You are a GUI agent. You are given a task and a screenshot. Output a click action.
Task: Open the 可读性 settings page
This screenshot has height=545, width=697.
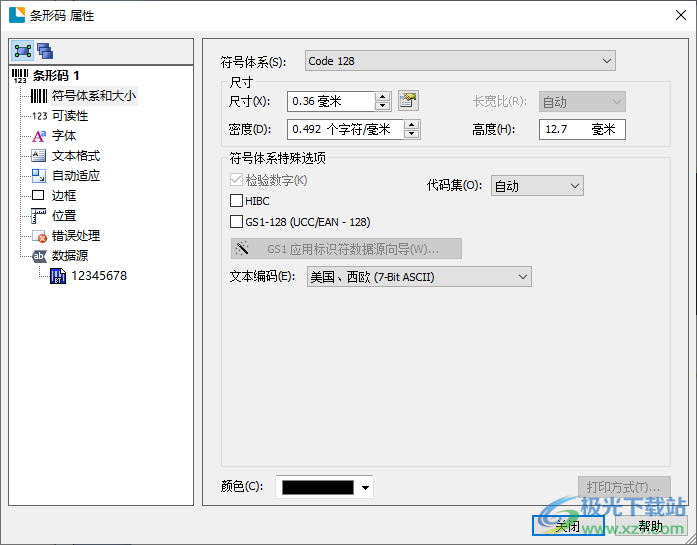[70, 116]
